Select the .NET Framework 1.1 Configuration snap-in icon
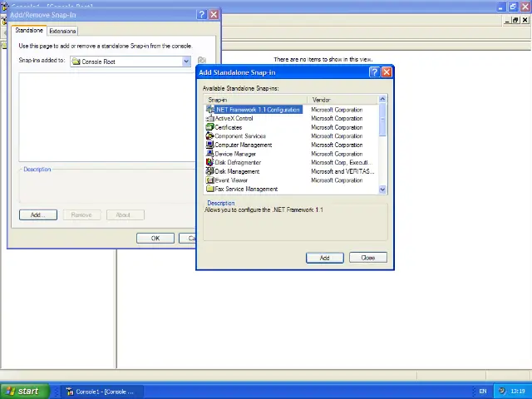The width and height of the screenshot is (532, 399). click(x=209, y=110)
